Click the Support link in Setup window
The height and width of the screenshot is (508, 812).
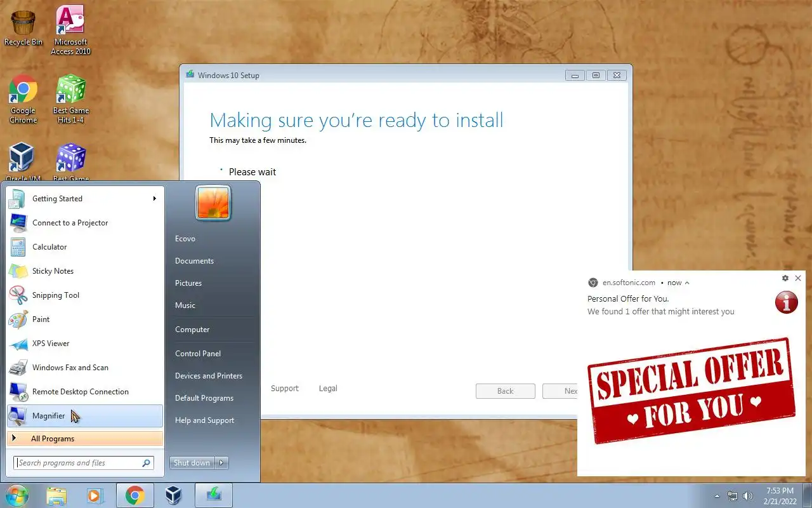point(285,389)
